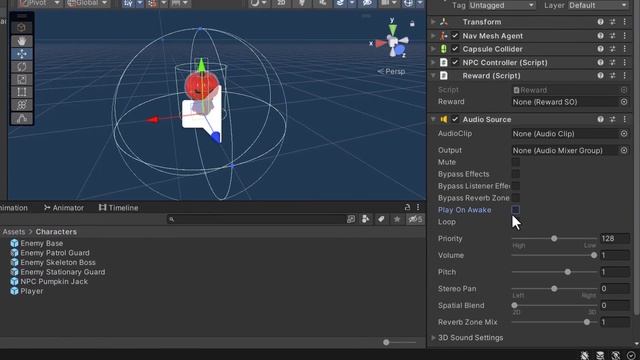
Task: Open the Pivot handle position dropdown
Action: point(40,3)
